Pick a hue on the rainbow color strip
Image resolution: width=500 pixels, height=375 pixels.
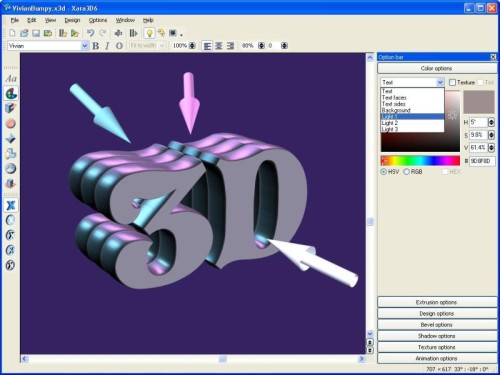coord(420,161)
